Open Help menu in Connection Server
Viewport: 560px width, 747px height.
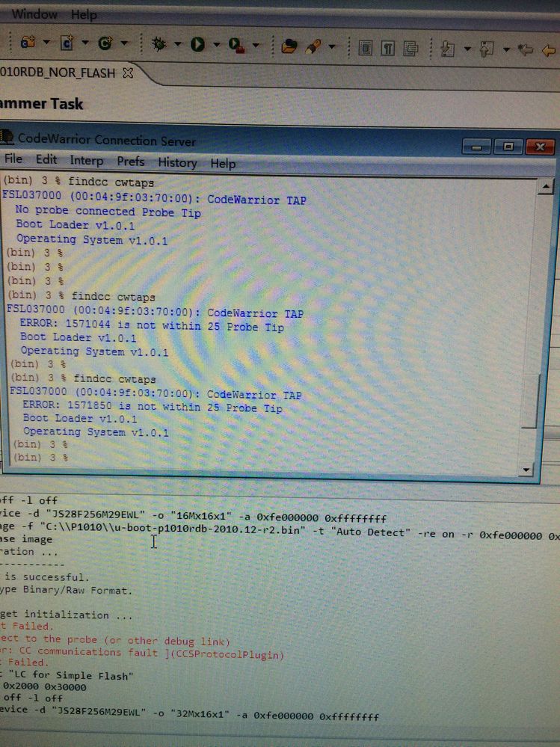click(x=223, y=164)
